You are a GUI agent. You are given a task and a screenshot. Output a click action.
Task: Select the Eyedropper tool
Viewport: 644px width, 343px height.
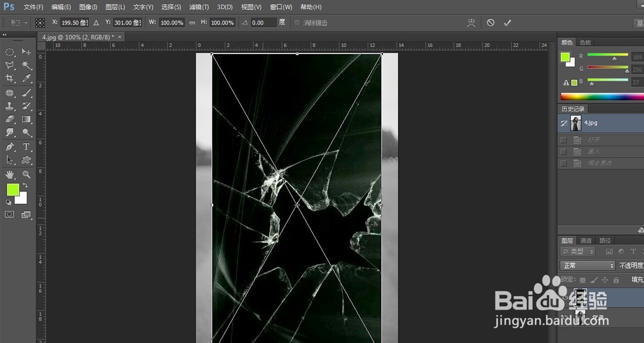point(26,78)
